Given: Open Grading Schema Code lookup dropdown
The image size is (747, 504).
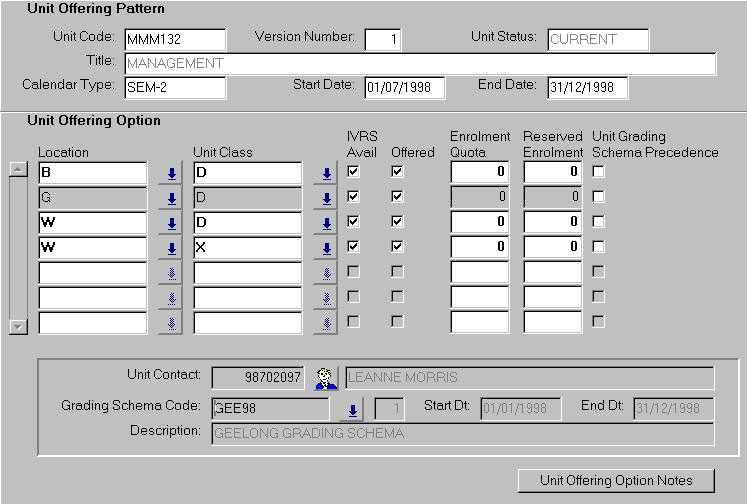Looking at the screenshot, I should [x=352, y=410].
